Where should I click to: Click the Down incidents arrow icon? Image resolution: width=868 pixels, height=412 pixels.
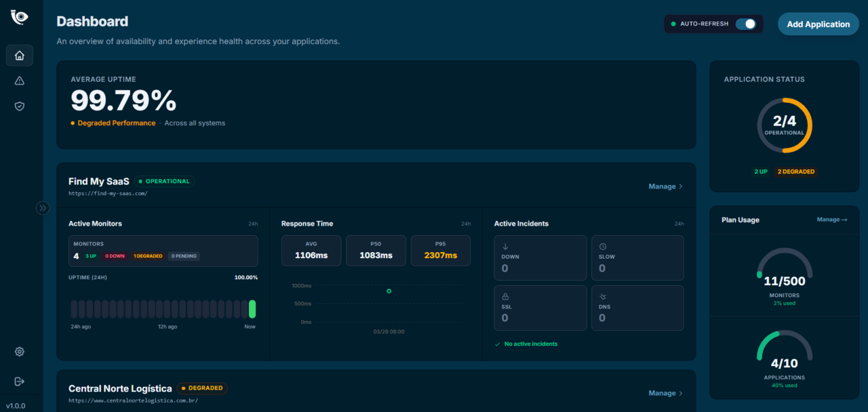tap(505, 247)
